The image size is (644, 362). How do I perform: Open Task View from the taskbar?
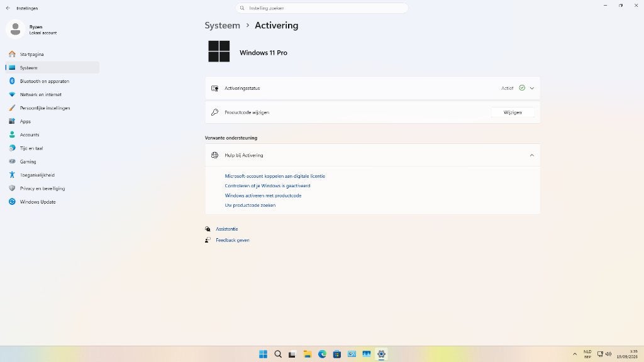pos(292,354)
